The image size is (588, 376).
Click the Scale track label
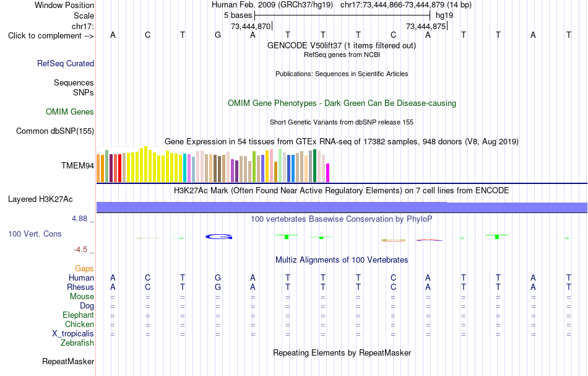[x=84, y=15]
